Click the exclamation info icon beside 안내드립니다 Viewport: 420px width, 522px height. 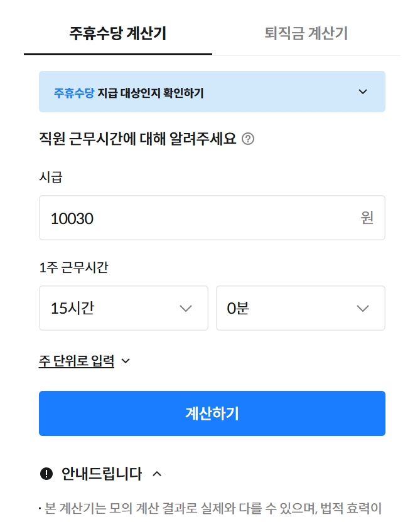point(46,474)
